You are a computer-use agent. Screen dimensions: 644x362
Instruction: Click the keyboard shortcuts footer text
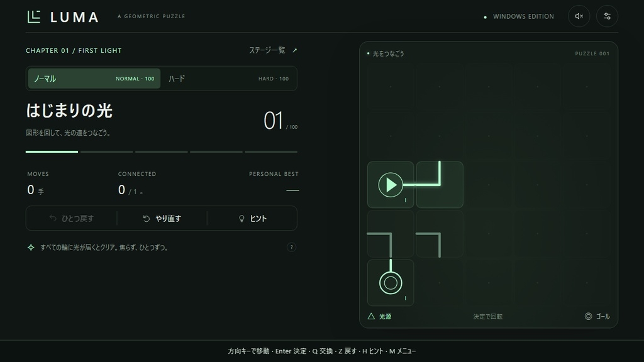[322, 351]
